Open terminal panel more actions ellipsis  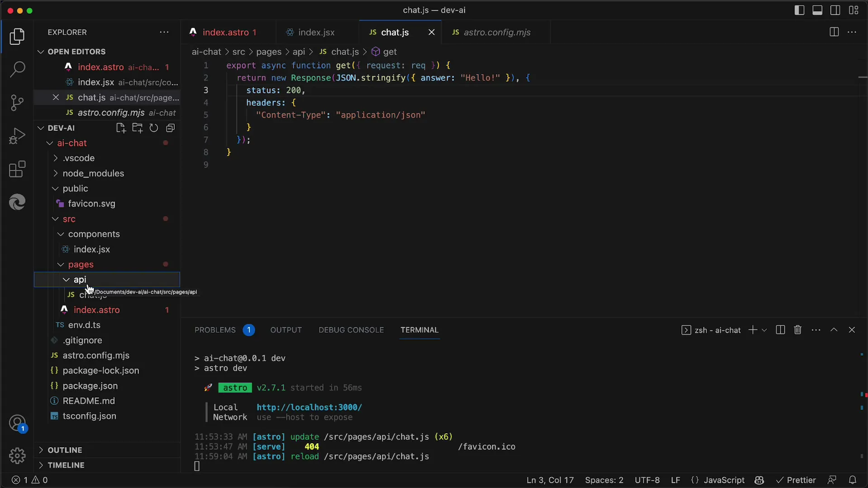pos(816,330)
